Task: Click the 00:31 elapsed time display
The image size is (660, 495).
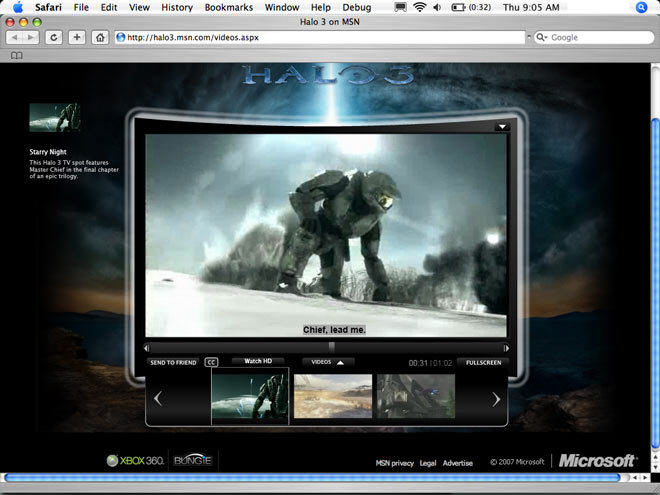Action: [x=418, y=363]
